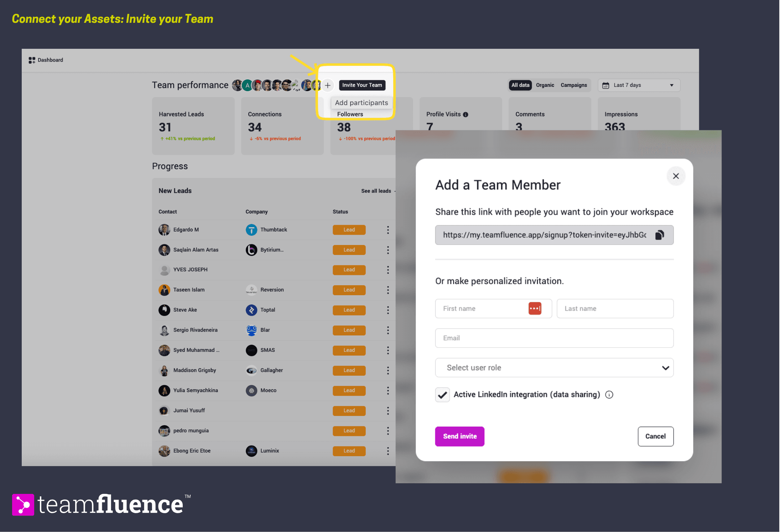Click the Profile Visits info icon
The width and height of the screenshot is (780, 532).
(466, 115)
